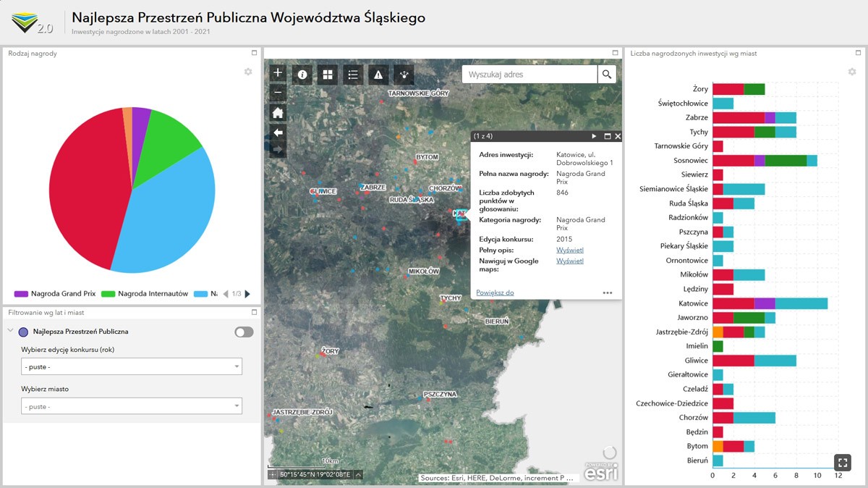Screen dimensions: 868x488
Task: Open the contest edition year dropdown
Action: pyautogui.click(x=131, y=366)
